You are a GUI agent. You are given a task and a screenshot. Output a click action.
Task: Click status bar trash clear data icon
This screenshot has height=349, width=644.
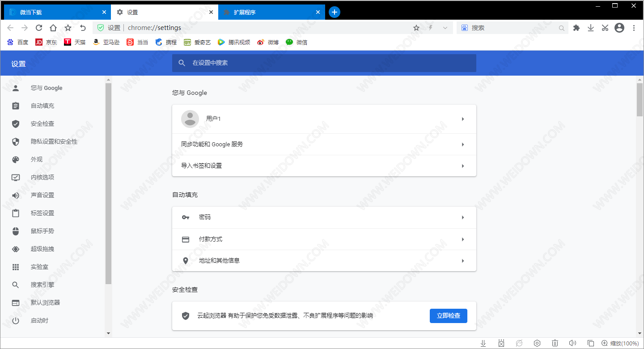[555, 343]
